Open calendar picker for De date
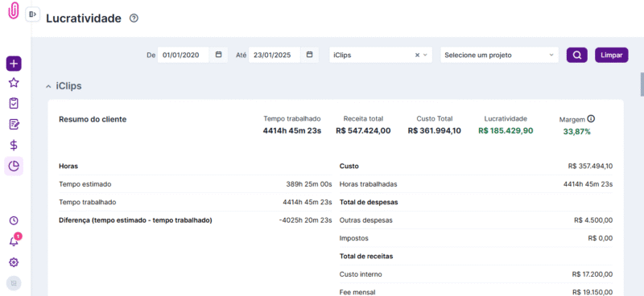This screenshot has width=644, height=296. pyautogui.click(x=219, y=55)
